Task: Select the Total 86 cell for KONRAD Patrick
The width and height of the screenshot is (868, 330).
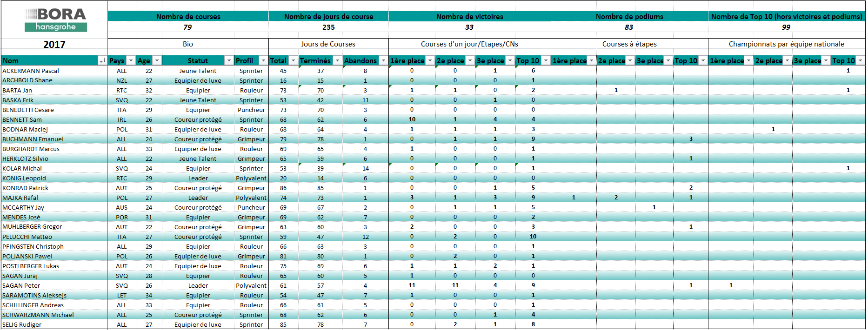Action: pos(283,188)
